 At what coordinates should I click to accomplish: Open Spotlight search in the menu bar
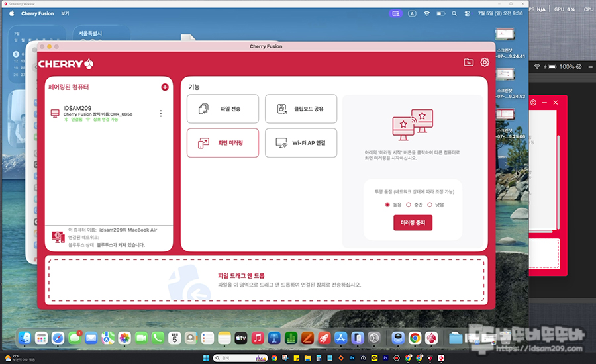454,13
